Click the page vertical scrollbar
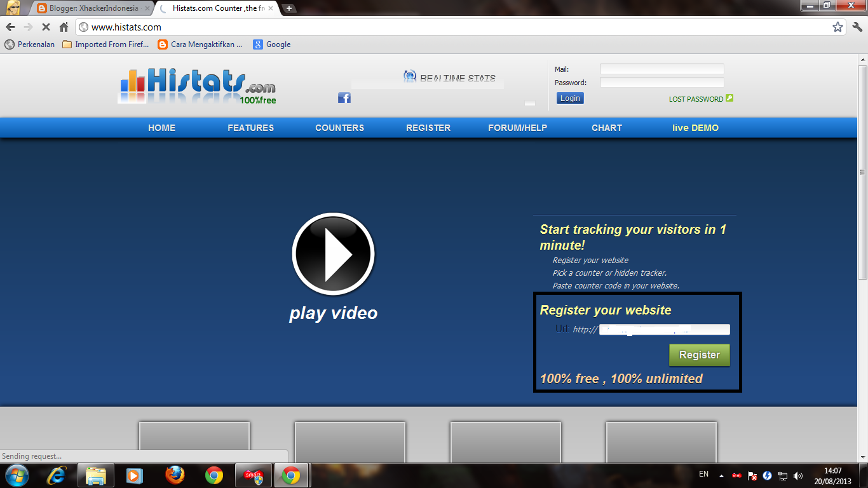The image size is (868, 488). (x=863, y=172)
